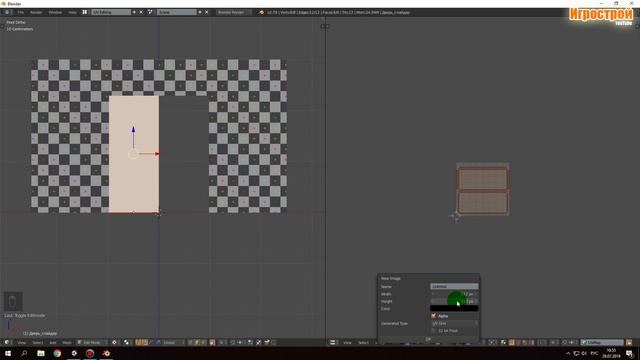This screenshot has width=640, height=360.
Task: Open the Windows Start menu
Action: (8, 353)
